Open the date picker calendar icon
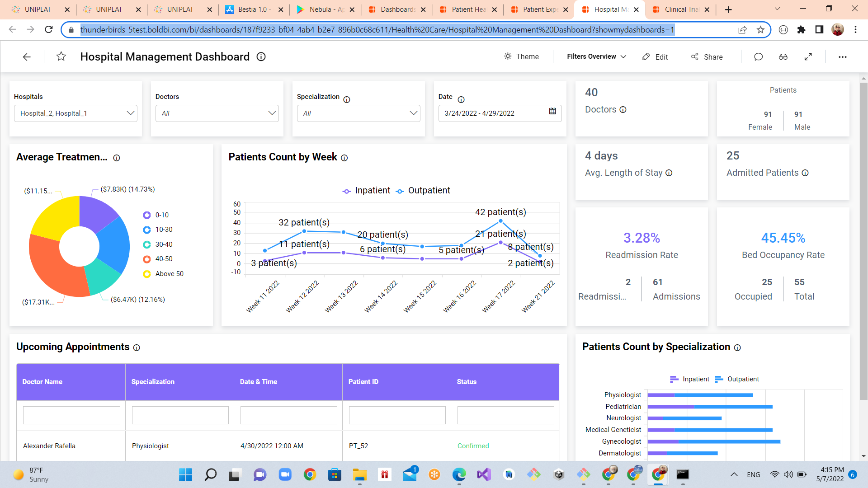Viewport: 868px width, 488px height. (x=552, y=112)
